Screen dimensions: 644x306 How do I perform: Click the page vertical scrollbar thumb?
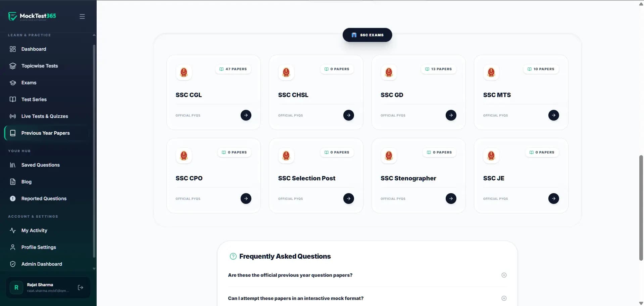pos(641,208)
